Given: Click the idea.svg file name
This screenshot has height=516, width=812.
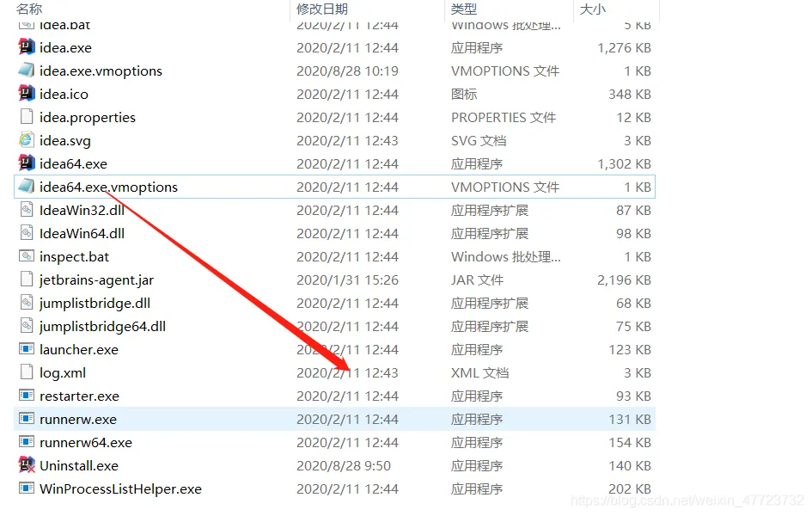Looking at the screenshot, I should pos(65,141).
